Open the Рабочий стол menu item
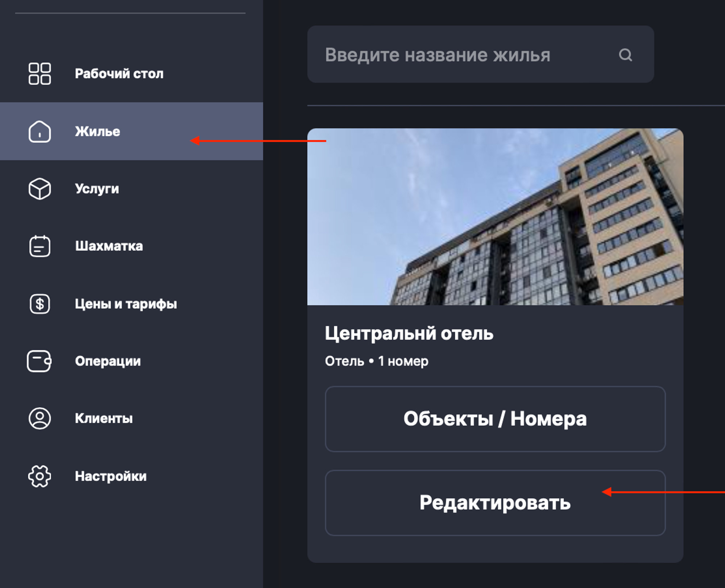This screenshot has height=588, width=725. 132,74
